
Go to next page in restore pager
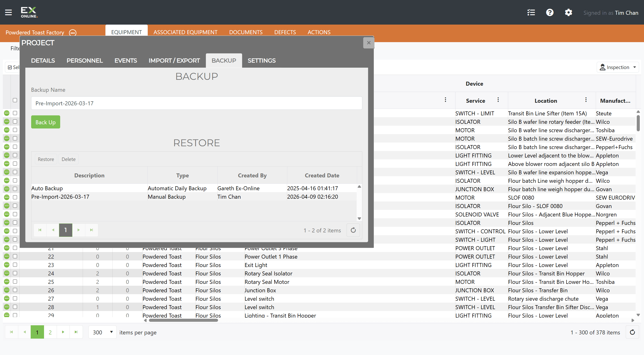click(78, 230)
